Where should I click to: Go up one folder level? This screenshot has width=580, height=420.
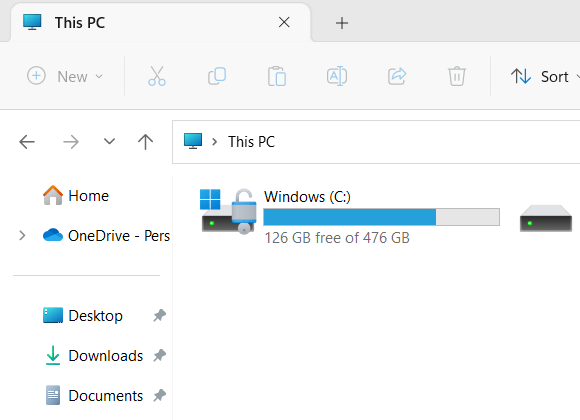click(145, 142)
